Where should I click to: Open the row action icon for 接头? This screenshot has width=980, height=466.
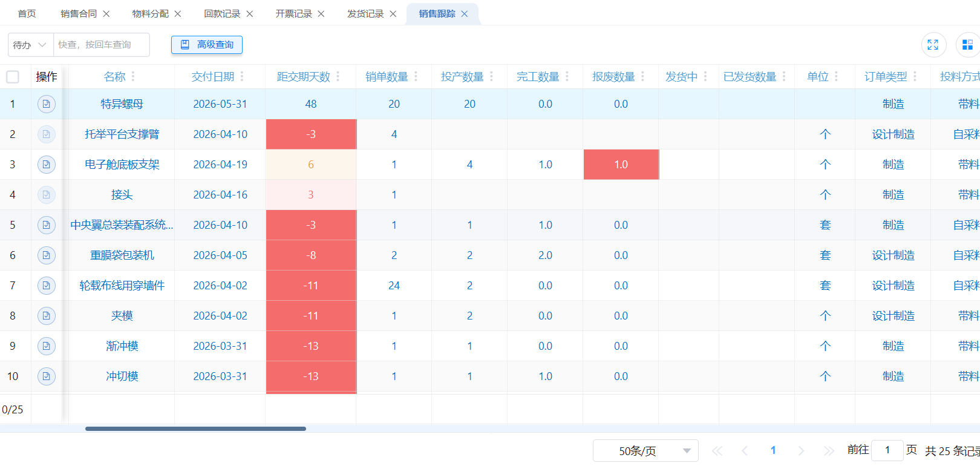coord(46,195)
